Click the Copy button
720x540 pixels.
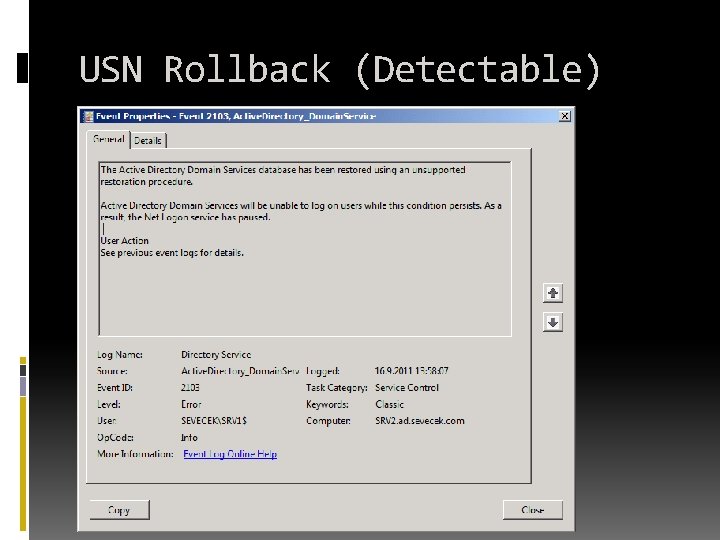click(x=119, y=510)
